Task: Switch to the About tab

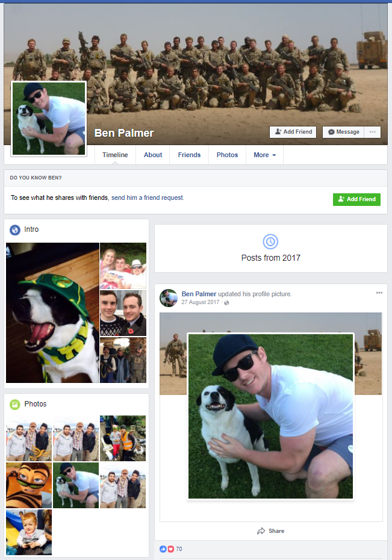Action: pyautogui.click(x=153, y=155)
